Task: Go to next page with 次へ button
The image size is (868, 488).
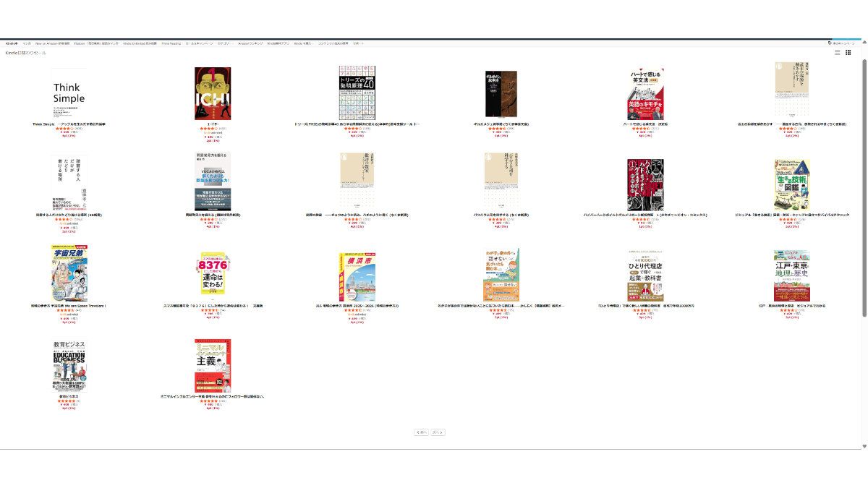Action: pos(438,432)
